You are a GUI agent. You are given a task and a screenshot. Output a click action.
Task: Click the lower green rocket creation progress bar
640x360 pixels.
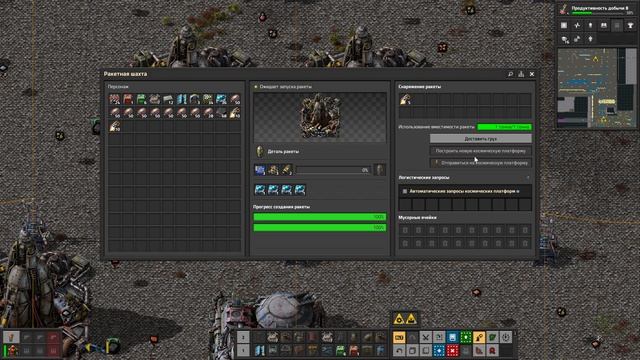(x=320, y=227)
